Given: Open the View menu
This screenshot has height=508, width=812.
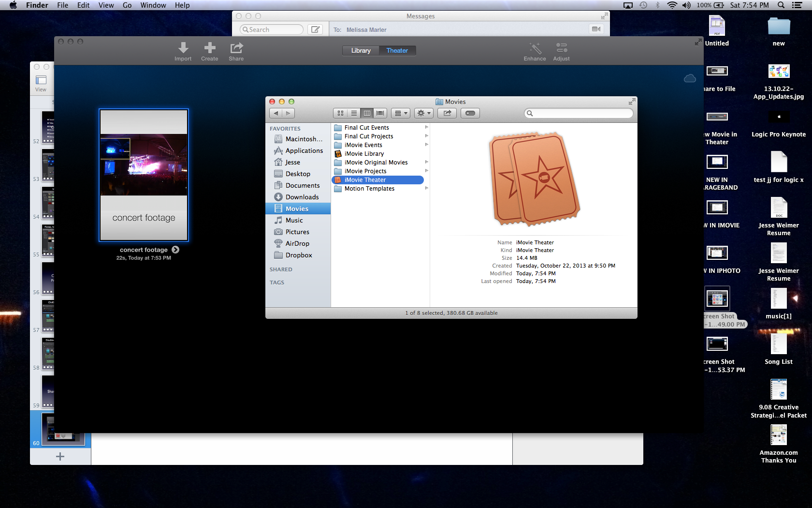Looking at the screenshot, I should pyautogui.click(x=106, y=5).
